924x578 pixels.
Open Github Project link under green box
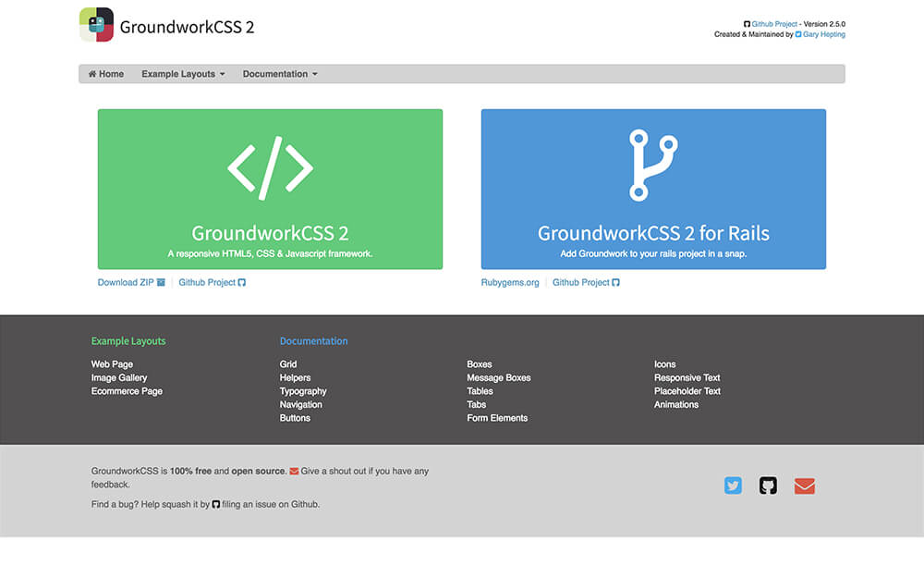click(x=207, y=282)
